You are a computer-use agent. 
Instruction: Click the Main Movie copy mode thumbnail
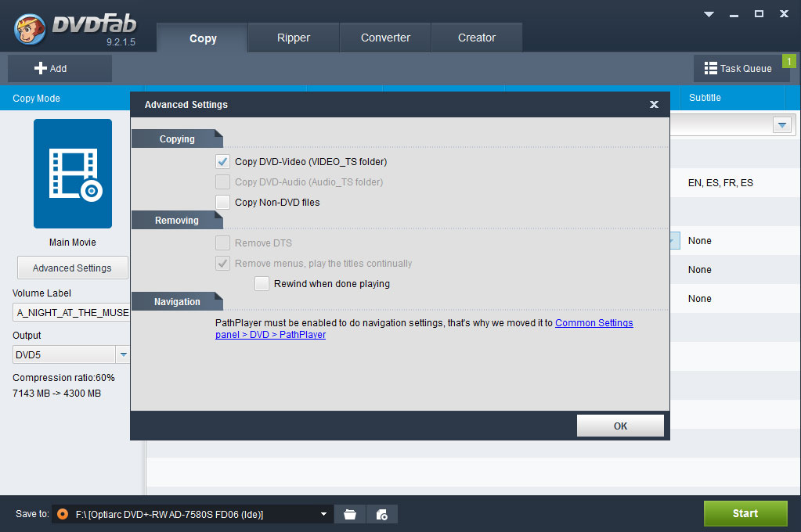[73, 174]
